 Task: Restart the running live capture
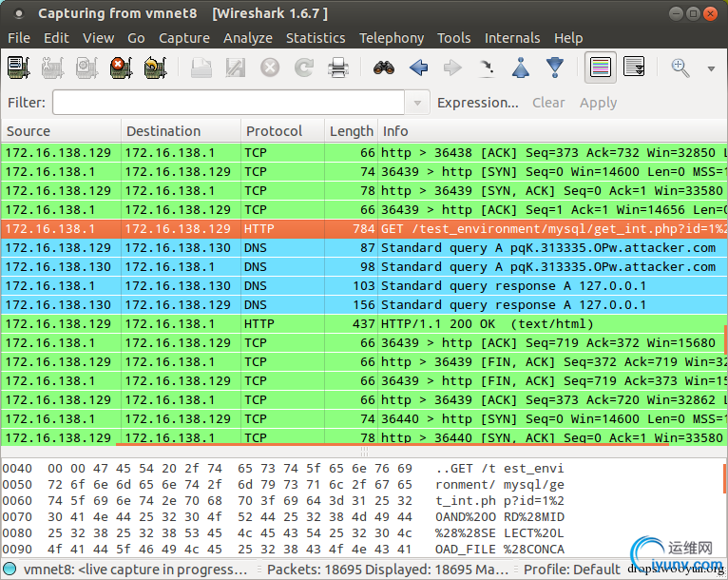point(155,68)
